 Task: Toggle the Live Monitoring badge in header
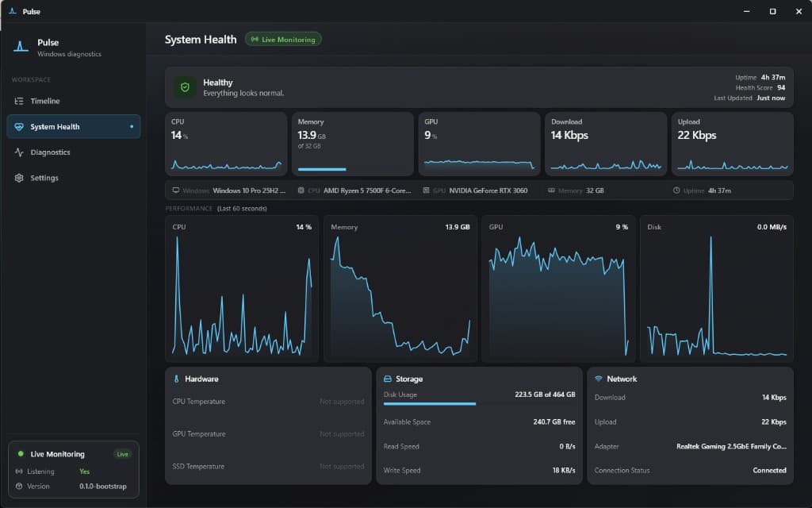(283, 40)
